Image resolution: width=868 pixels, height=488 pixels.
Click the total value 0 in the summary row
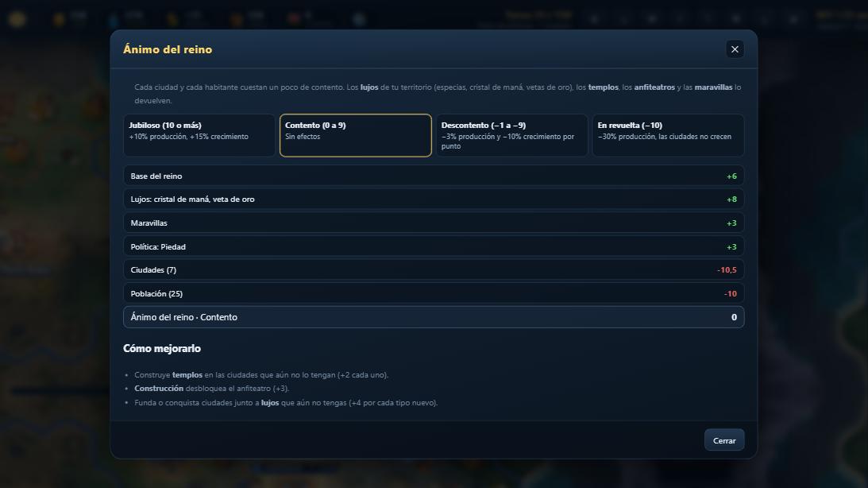coord(734,317)
